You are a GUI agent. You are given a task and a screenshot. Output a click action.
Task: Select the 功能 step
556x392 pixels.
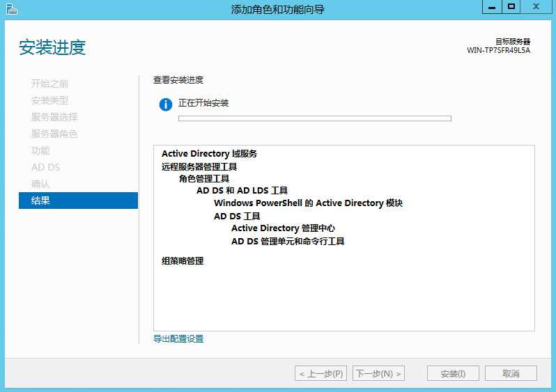click(40, 150)
